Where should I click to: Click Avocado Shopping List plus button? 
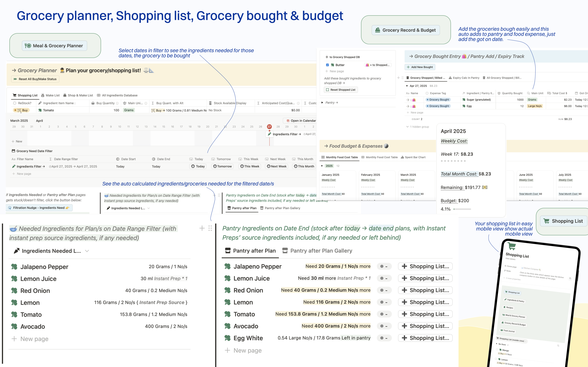click(x=425, y=326)
